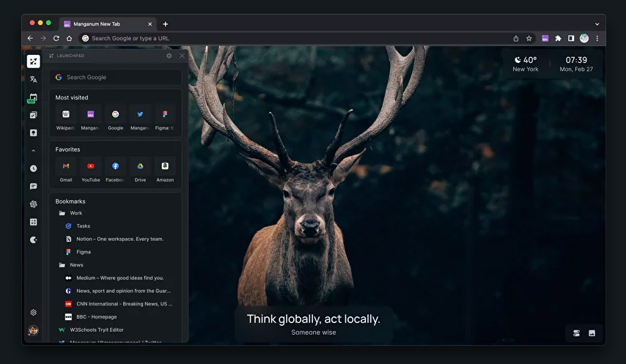Close the Launchpad panel
Viewport: 626px width, 364px height.
(x=182, y=56)
